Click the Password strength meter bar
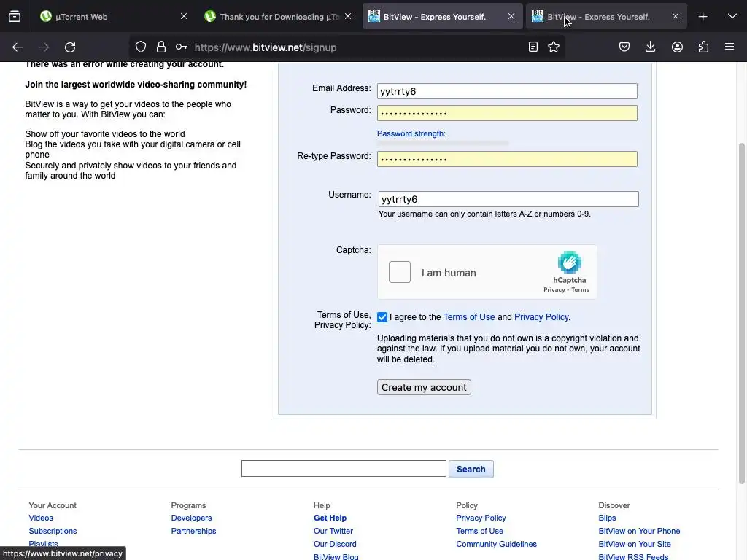The width and height of the screenshot is (747, 560). tap(443, 143)
